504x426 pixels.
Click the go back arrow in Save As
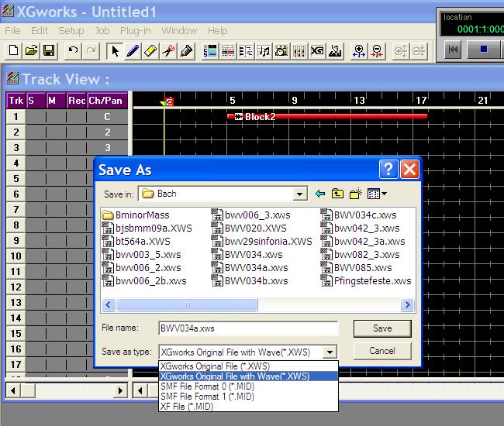click(x=320, y=194)
